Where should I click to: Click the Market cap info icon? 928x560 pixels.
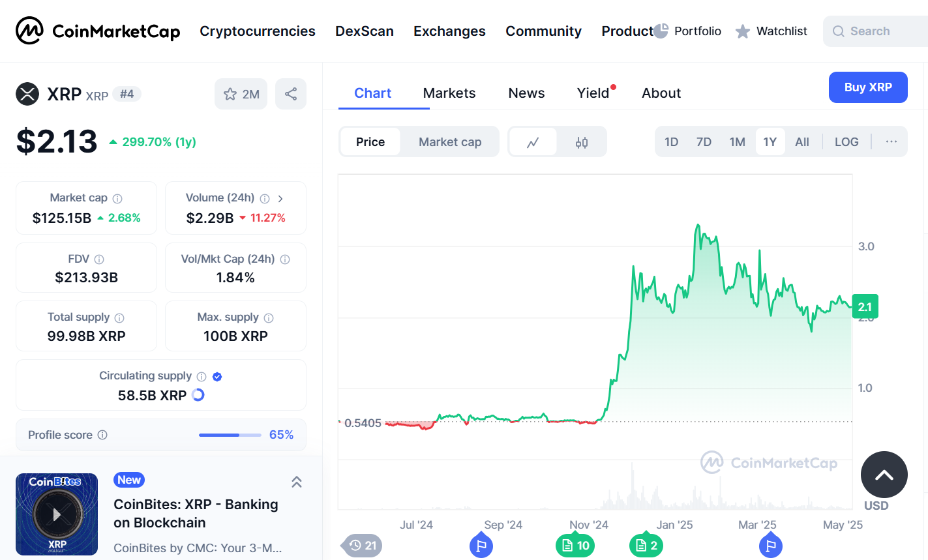point(117,199)
